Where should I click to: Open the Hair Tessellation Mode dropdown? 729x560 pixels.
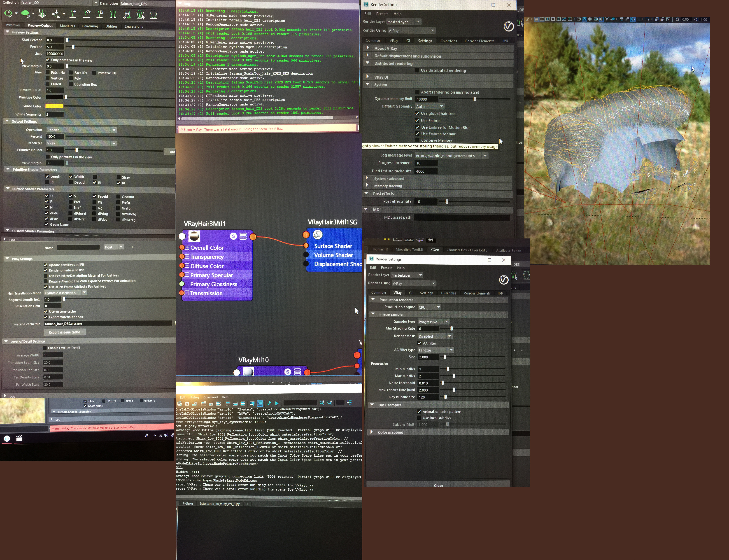(x=65, y=293)
